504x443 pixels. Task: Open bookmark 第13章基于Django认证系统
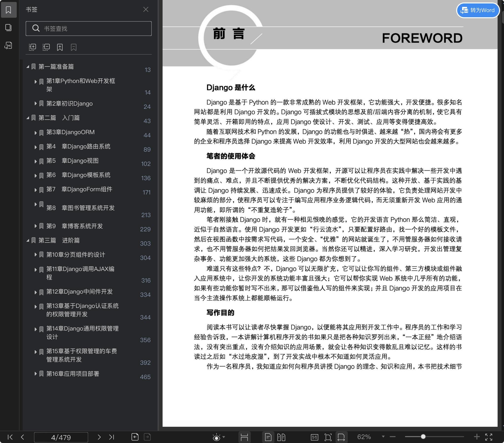click(x=83, y=310)
